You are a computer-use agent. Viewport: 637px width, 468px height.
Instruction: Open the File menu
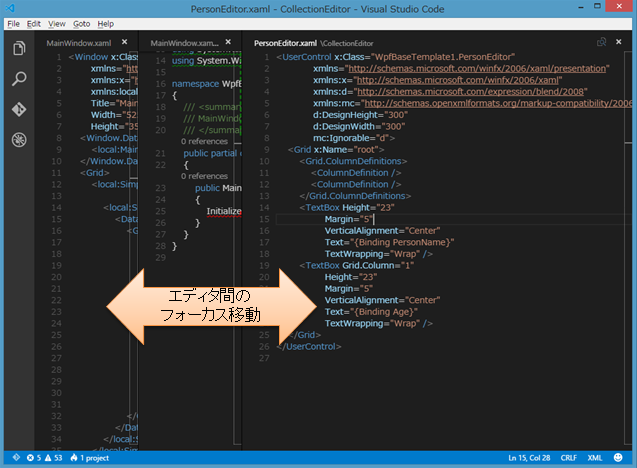(x=13, y=24)
